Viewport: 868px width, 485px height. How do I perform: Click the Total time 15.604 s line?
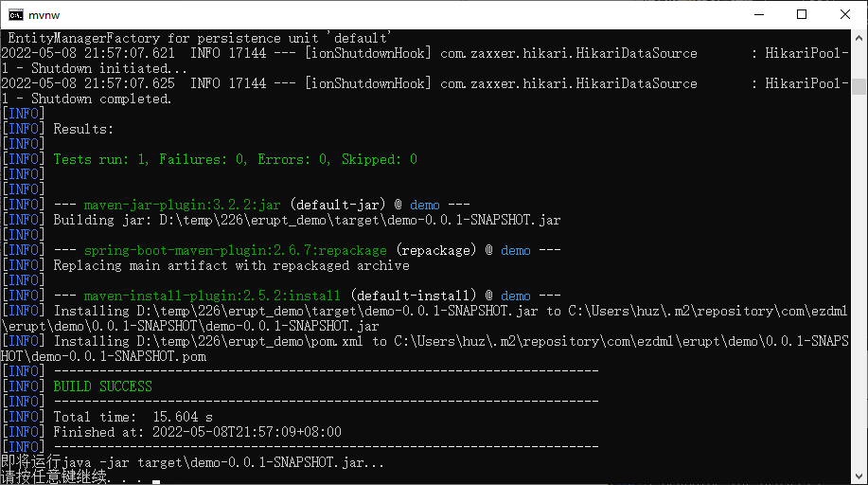click(133, 417)
